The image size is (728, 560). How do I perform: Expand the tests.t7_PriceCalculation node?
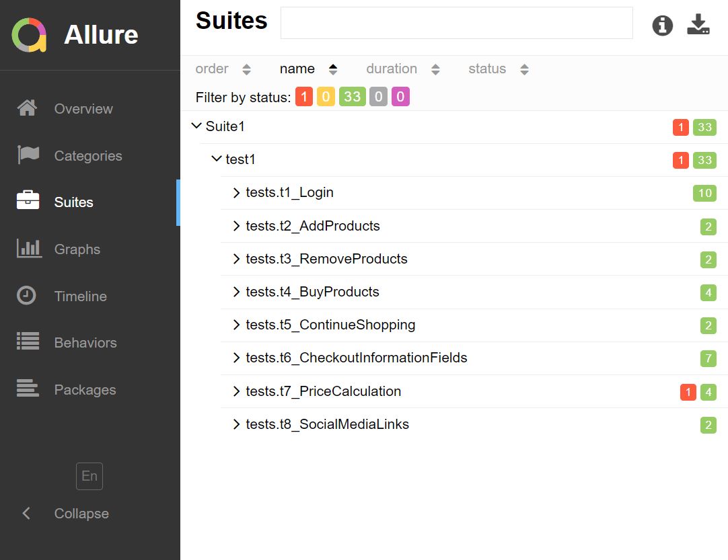click(x=236, y=391)
